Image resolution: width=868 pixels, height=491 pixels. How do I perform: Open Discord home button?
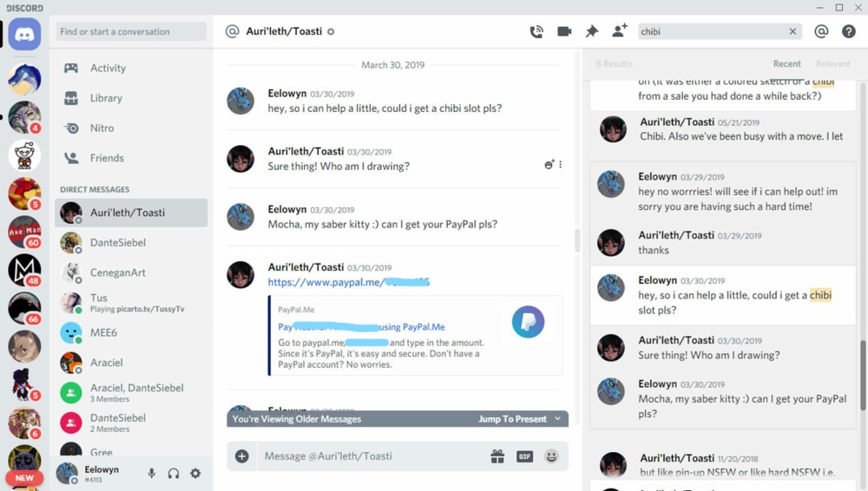click(x=24, y=34)
